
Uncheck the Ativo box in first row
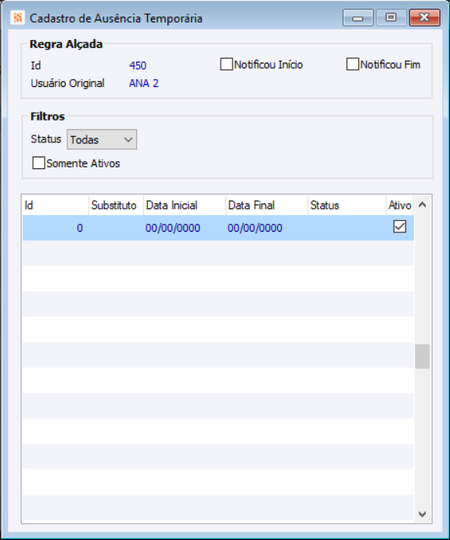tap(399, 227)
